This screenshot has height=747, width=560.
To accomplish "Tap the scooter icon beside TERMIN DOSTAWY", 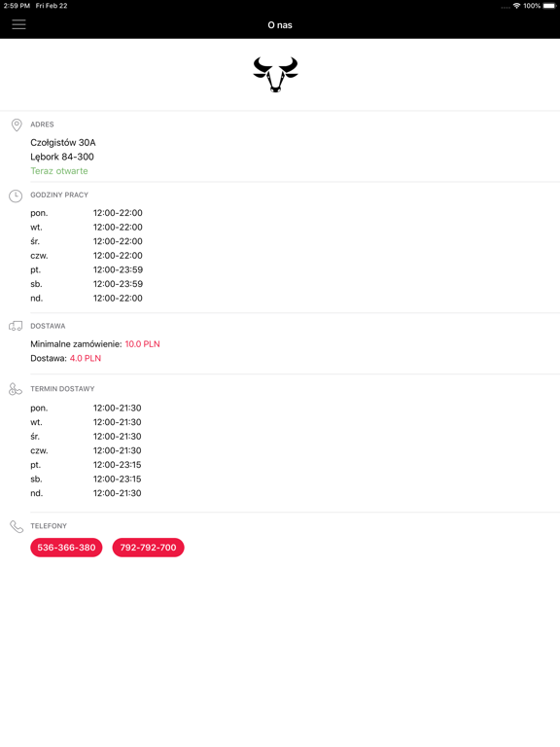I will [x=16, y=389].
